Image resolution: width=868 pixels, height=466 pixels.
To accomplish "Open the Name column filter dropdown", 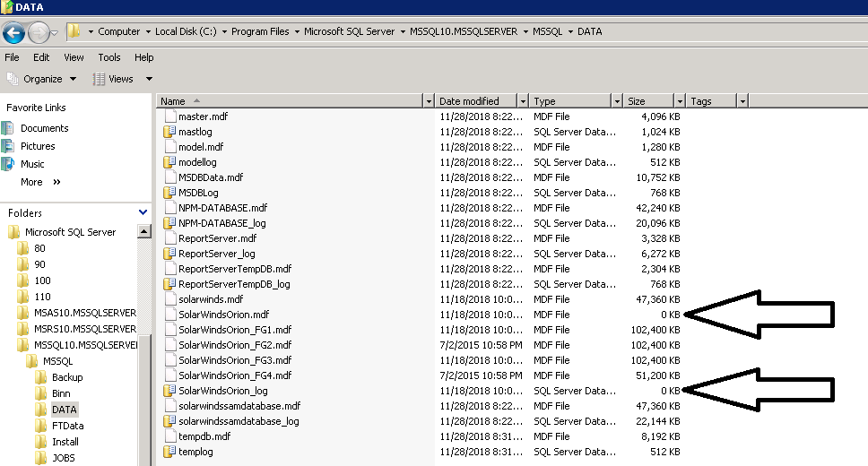I will (429, 101).
